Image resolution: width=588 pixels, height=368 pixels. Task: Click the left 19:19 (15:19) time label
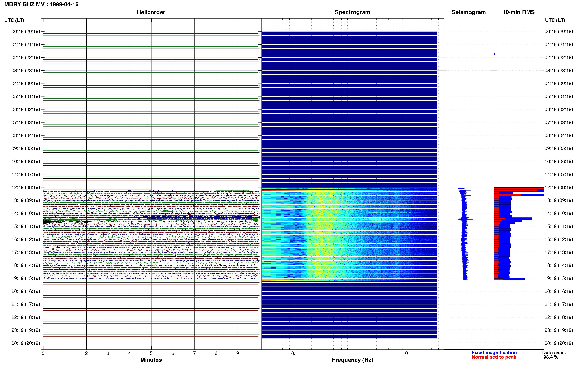point(26,278)
